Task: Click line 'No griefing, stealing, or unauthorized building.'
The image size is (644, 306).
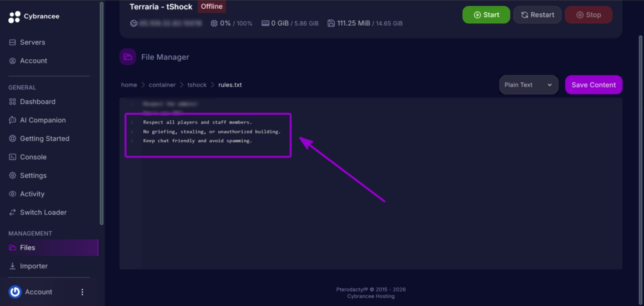Action: 212,132
